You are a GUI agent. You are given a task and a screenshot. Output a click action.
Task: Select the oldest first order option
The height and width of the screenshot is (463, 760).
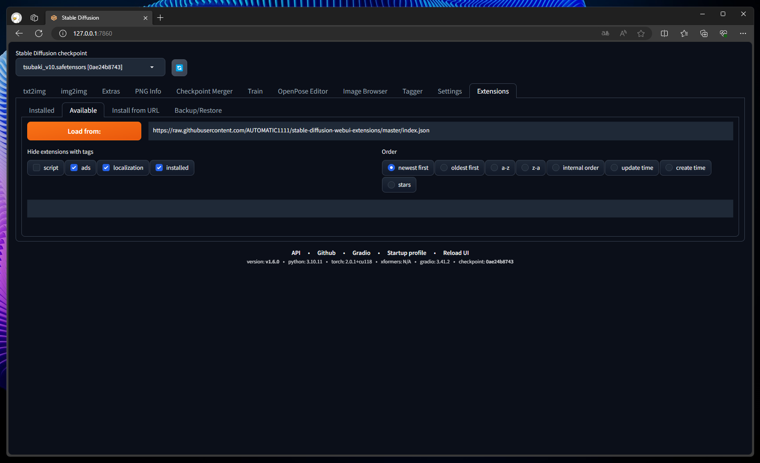pyautogui.click(x=445, y=168)
